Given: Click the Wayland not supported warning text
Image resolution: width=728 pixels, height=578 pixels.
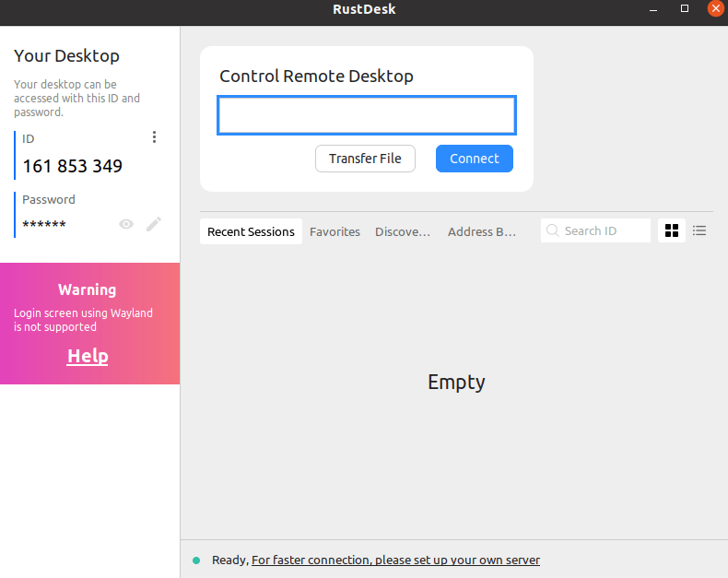Looking at the screenshot, I should 83,320.
